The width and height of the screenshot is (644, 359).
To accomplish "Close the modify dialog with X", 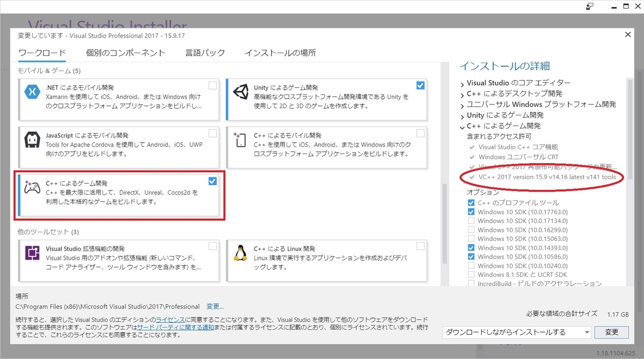I will pyautogui.click(x=628, y=34).
